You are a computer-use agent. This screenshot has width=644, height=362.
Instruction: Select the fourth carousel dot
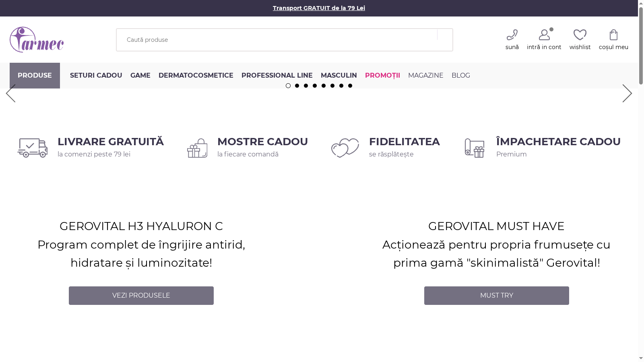point(315,86)
